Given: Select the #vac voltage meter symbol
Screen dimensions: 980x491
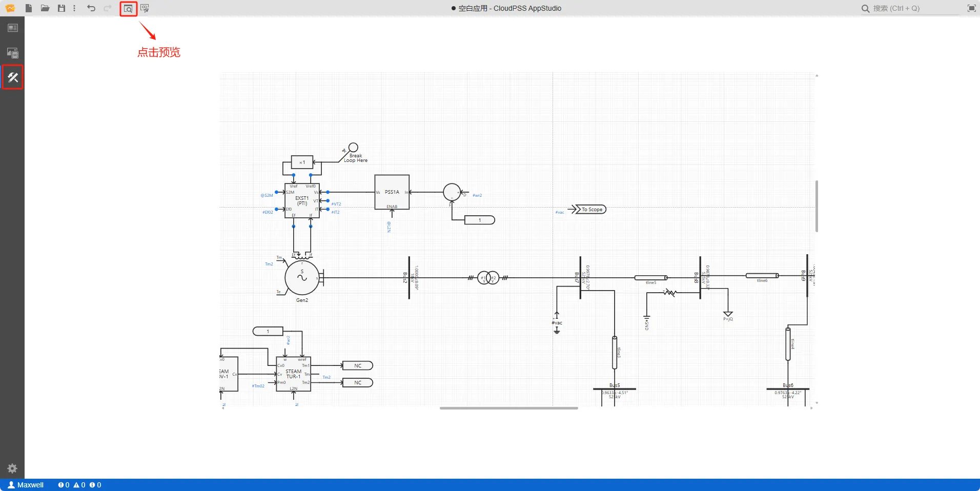Looking at the screenshot, I should [557, 322].
